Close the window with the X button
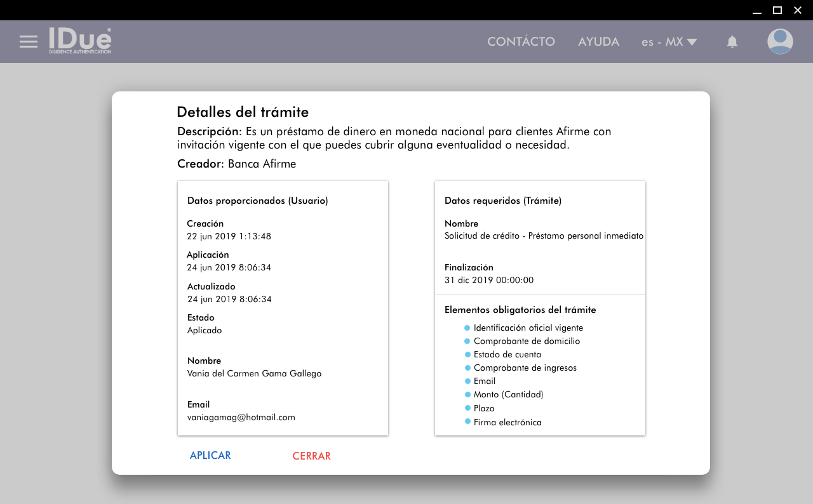Screen dimensions: 813x504 (x=798, y=10)
